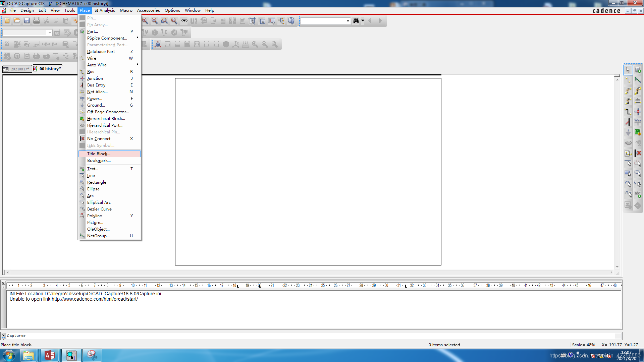Image resolution: width=644 pixels, height=362 pixels.
Task: Click the zoom-out magnifier icon
Action: tap(154, 20)
